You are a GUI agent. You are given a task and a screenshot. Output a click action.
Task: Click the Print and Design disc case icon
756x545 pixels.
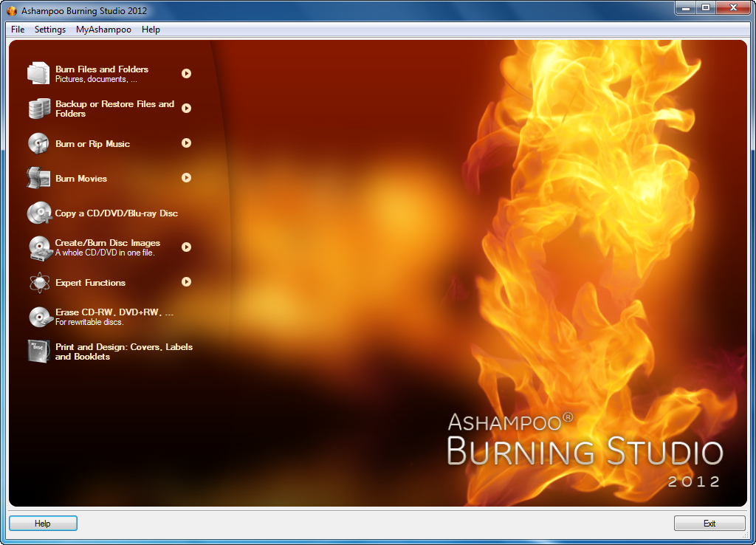click(39, 352)
